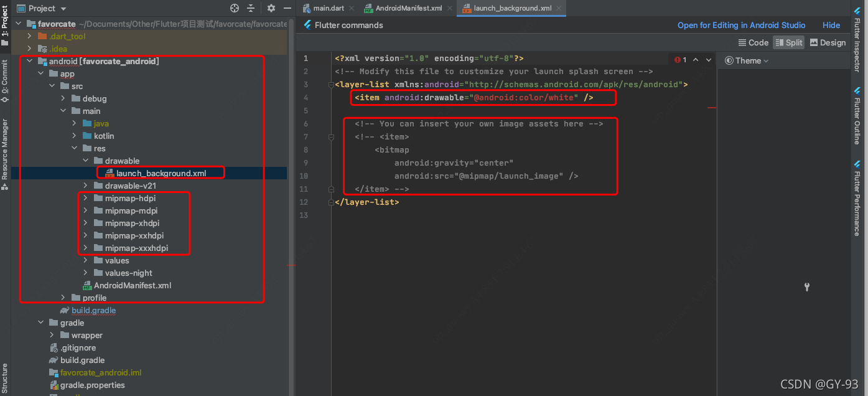The width and height of the screenshot is (868, 396).
Task: Select favorcate_android.iml file
Action: coord(101,372)
